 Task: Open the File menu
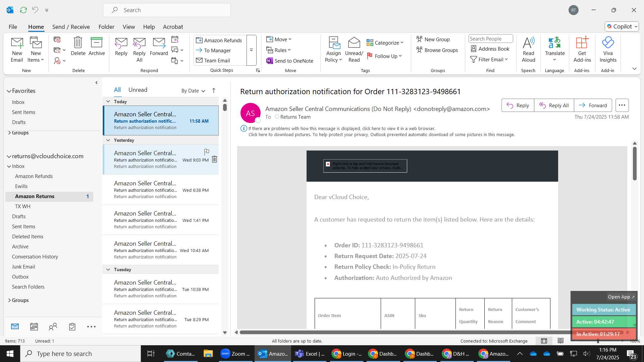coord(13,27)
